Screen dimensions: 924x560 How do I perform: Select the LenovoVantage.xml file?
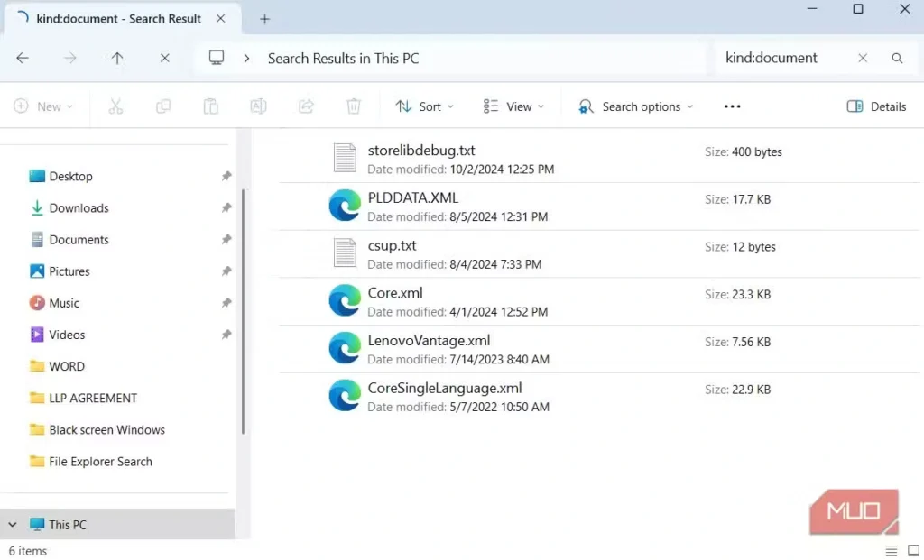click(x=429, y=341)
